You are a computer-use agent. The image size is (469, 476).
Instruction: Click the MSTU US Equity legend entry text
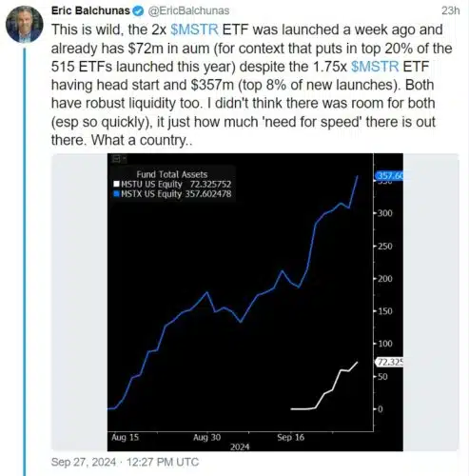(151, 184)
